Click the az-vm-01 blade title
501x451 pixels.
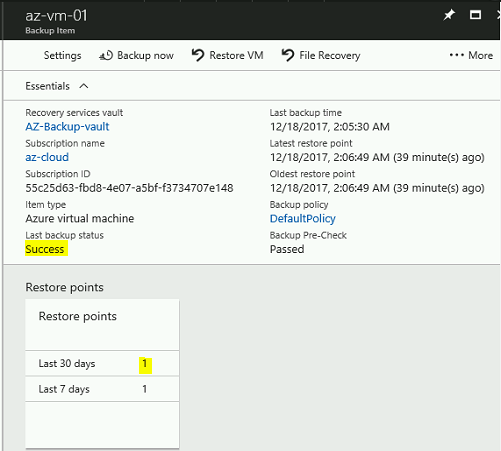(x=56, y=16)
